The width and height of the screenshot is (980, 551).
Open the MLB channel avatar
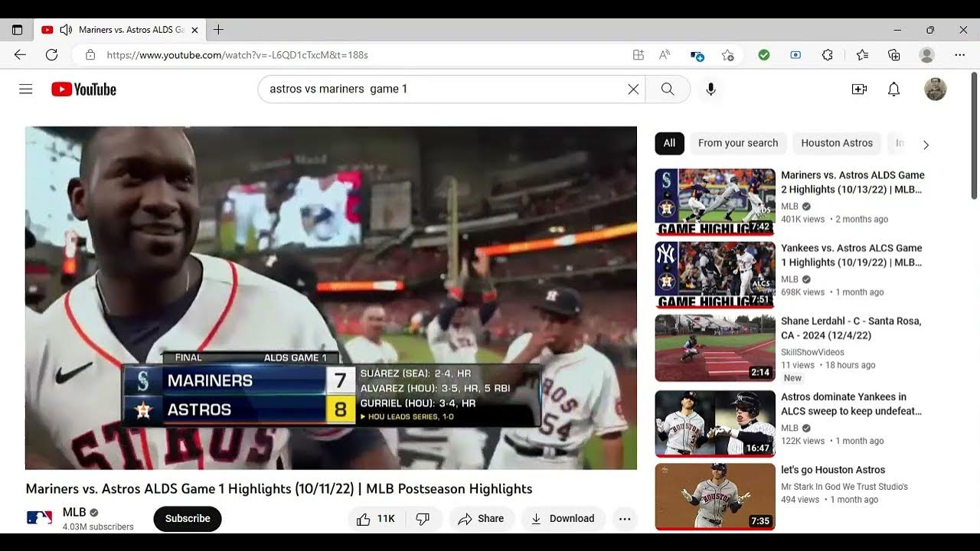coord(40,518)
